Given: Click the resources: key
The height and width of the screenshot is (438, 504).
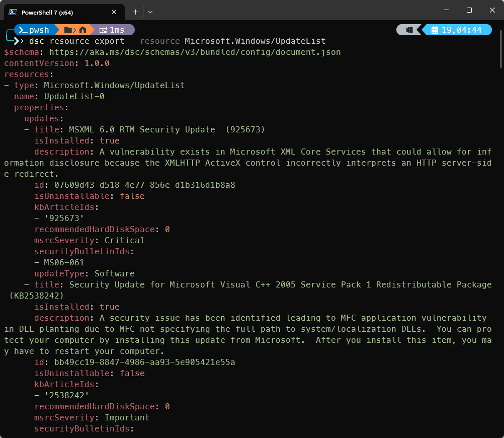Looking at the screenshot, I should 29,75.
